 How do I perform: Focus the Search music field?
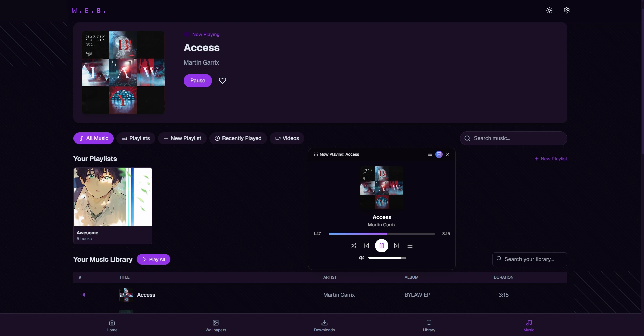point(514,138)
